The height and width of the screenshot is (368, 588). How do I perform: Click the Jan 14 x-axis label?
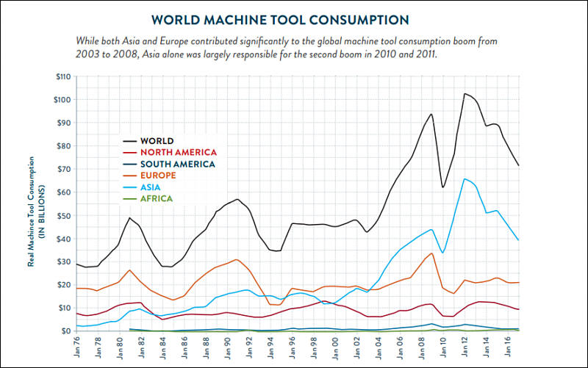click(487, 347)
